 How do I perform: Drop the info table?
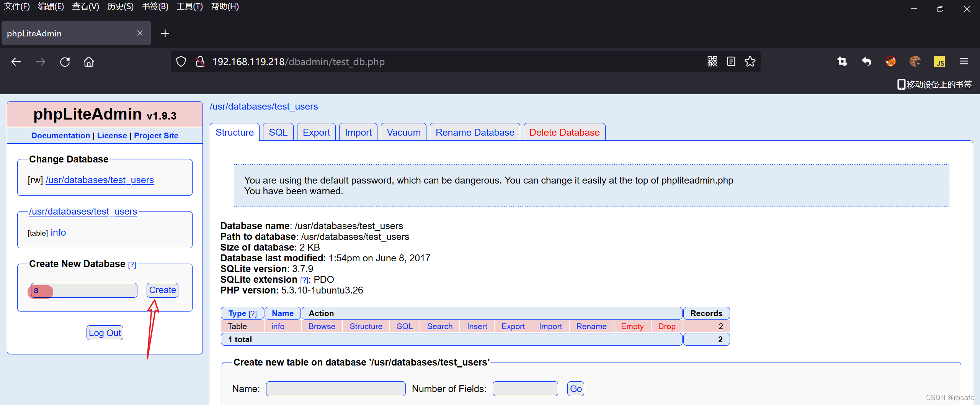tap(667, 326)
